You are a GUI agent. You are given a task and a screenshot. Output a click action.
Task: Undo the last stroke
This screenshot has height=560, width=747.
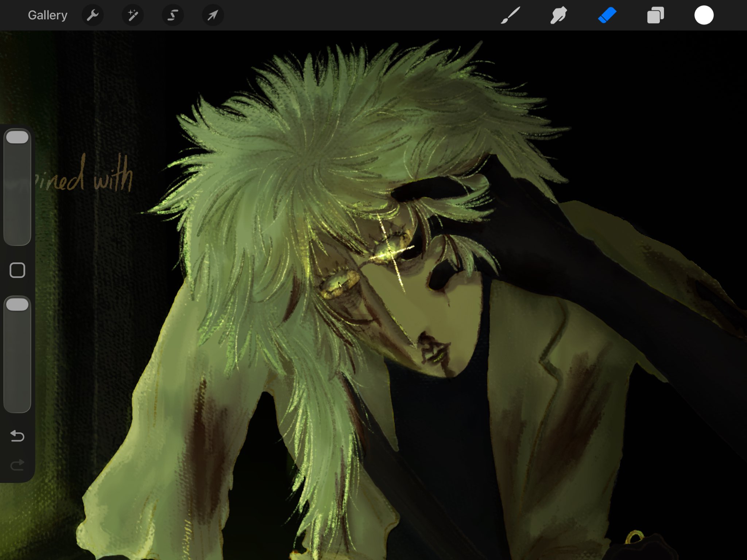click(17, 436)
